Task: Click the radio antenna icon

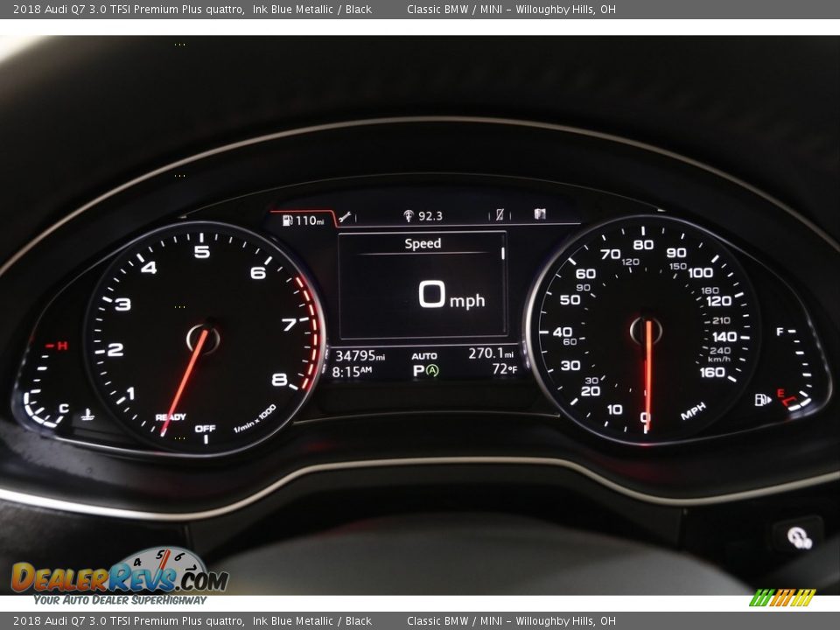Action: coord(409,216)
